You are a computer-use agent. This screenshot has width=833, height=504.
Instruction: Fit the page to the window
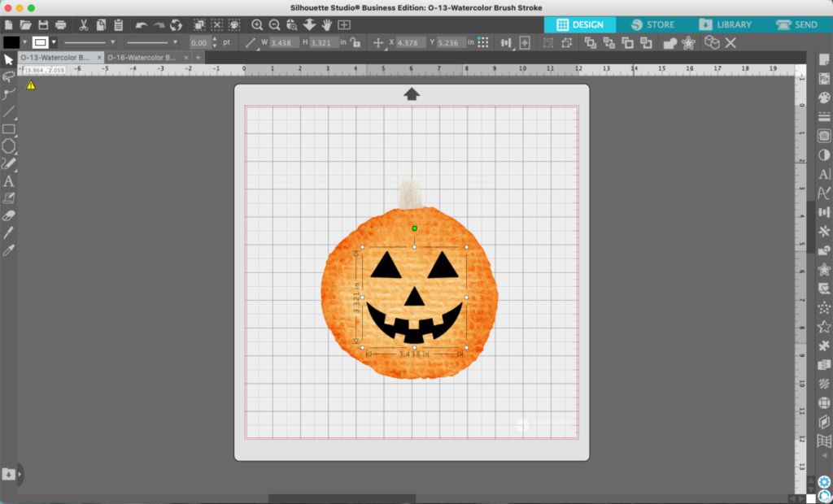point(344,25)
